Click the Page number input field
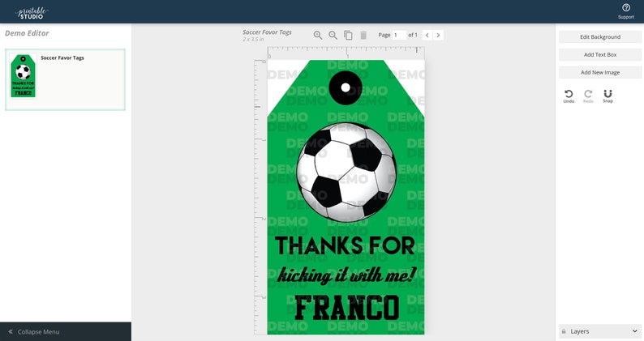This screenshot has width=644, height=341. (x=399, y=36)
